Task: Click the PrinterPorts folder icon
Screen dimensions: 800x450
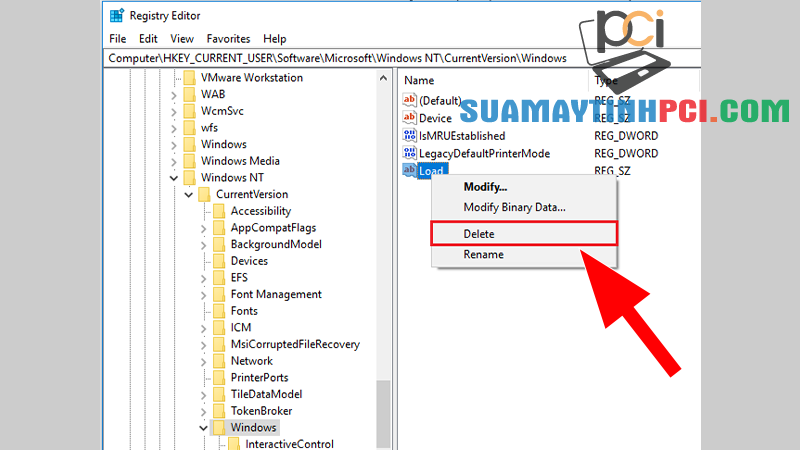Action: pos(219,378)
